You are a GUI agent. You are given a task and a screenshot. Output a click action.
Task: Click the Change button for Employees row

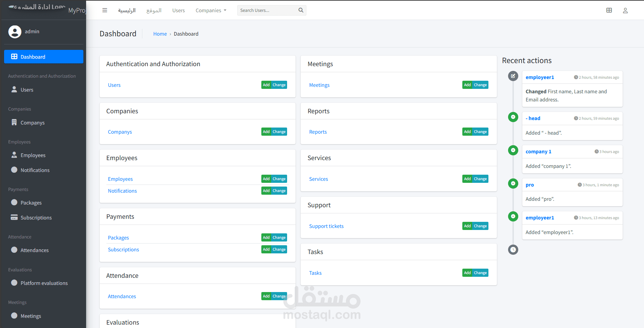[x=279, y=179]
